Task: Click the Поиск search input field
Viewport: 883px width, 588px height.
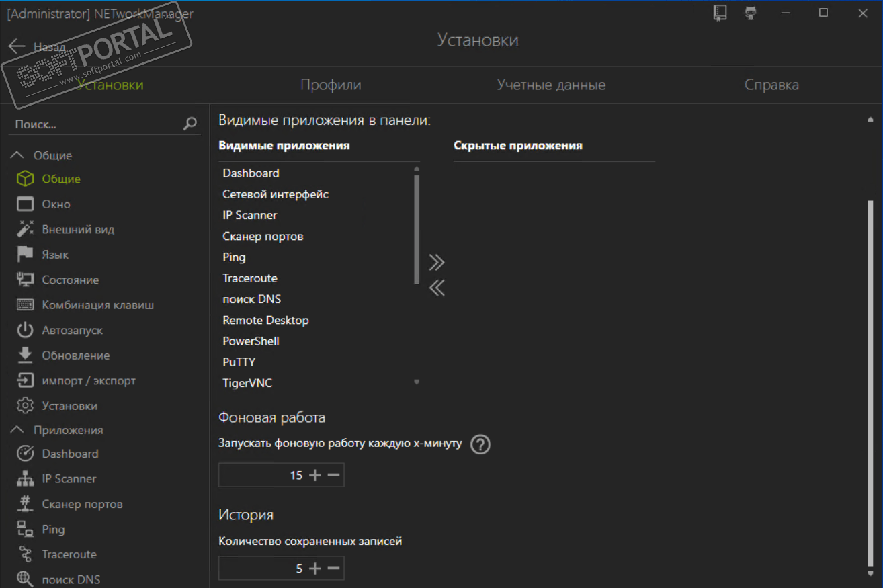Action: (x=94, y=124)
